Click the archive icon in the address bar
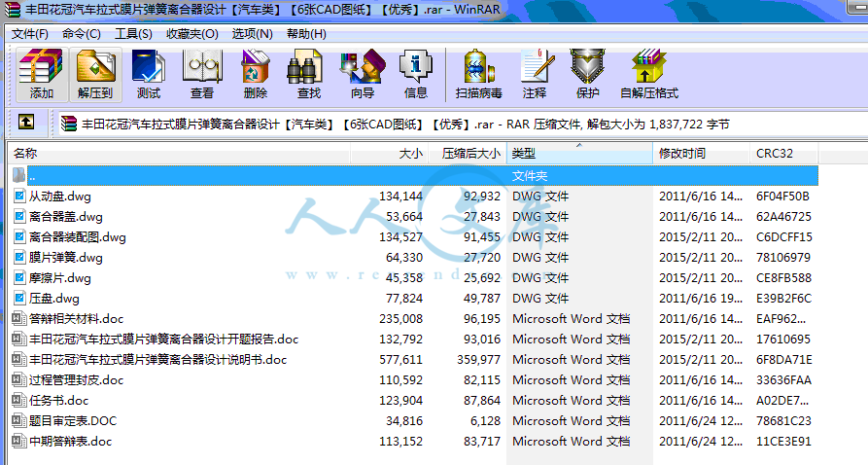 (69, 123)
